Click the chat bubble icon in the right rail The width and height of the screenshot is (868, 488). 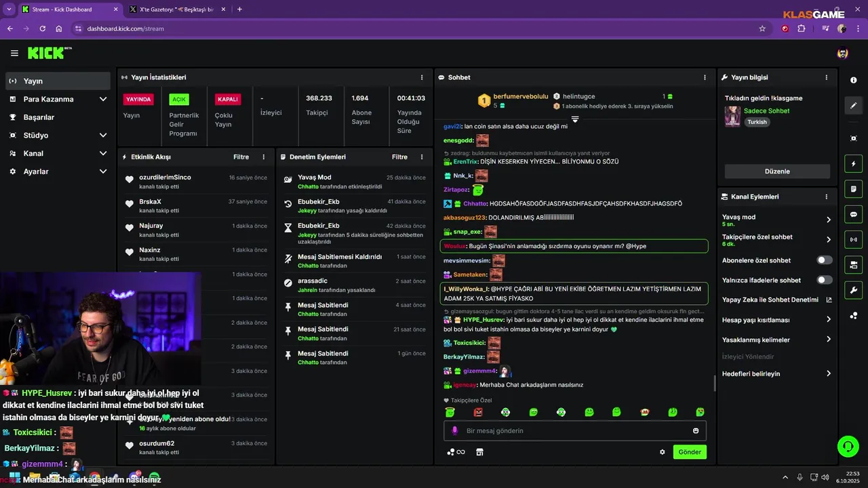point(853,214)
